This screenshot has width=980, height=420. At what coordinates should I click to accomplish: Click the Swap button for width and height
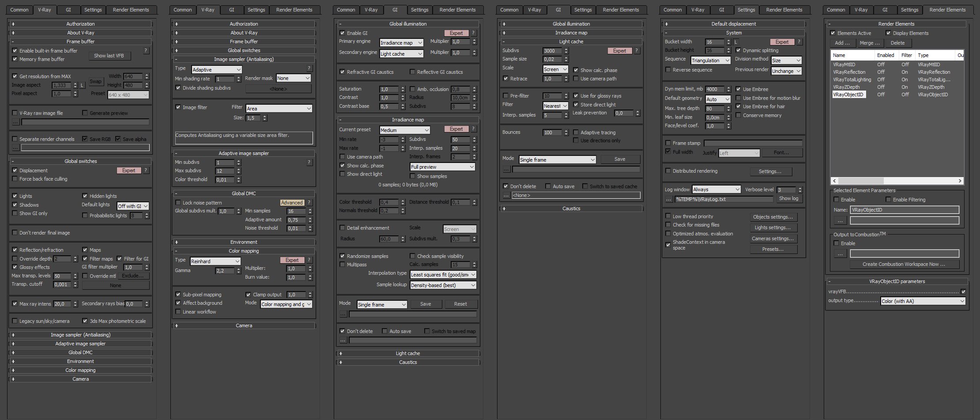[95, 81]
